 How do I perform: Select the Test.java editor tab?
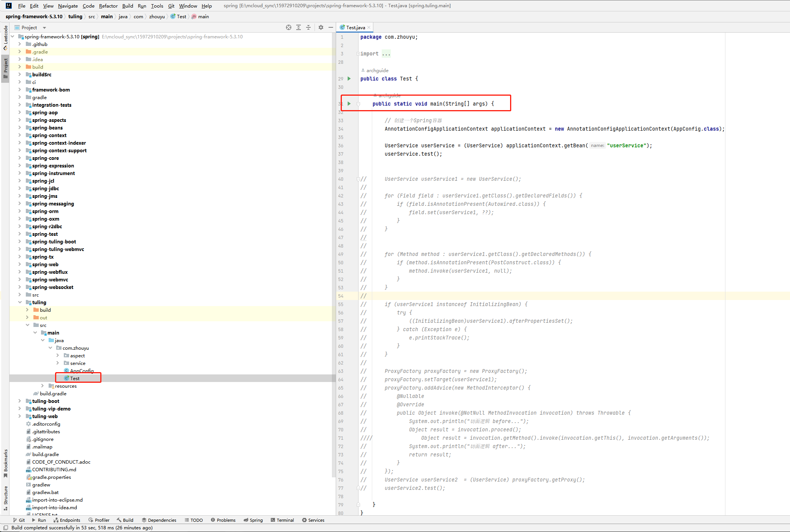355,27
